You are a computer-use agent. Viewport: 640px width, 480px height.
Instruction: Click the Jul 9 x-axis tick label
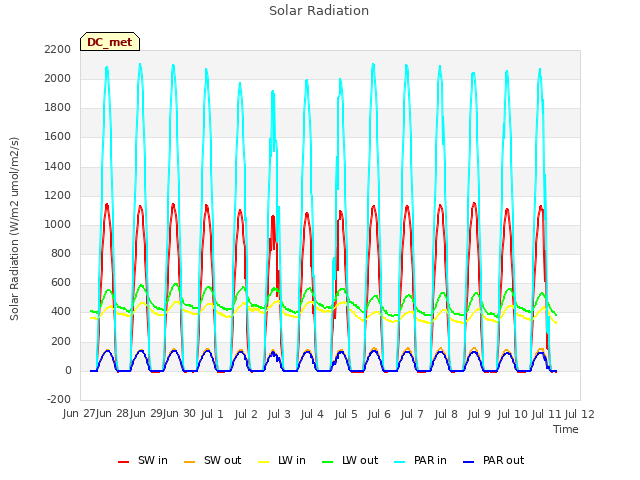(x=479, y=414)
